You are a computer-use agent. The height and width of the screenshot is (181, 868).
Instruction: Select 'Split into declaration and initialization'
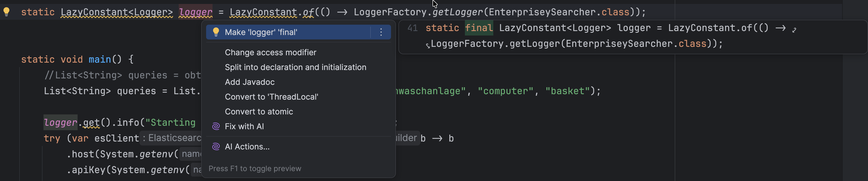(296, 67)
